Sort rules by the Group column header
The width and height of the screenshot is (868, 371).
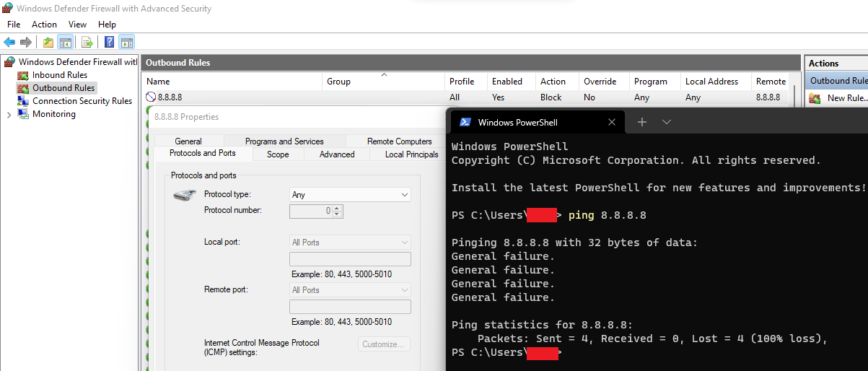pos(384,82)
